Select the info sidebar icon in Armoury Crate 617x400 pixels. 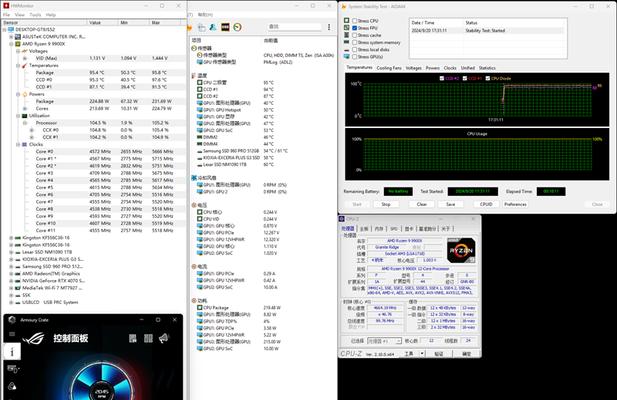[12, 351]
